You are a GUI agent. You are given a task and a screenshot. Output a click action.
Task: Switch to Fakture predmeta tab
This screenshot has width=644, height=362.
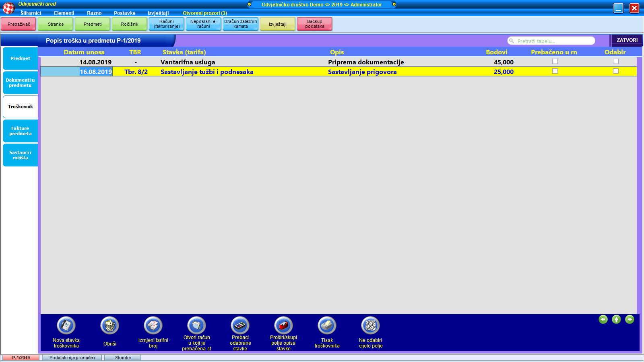click(21, 131)
